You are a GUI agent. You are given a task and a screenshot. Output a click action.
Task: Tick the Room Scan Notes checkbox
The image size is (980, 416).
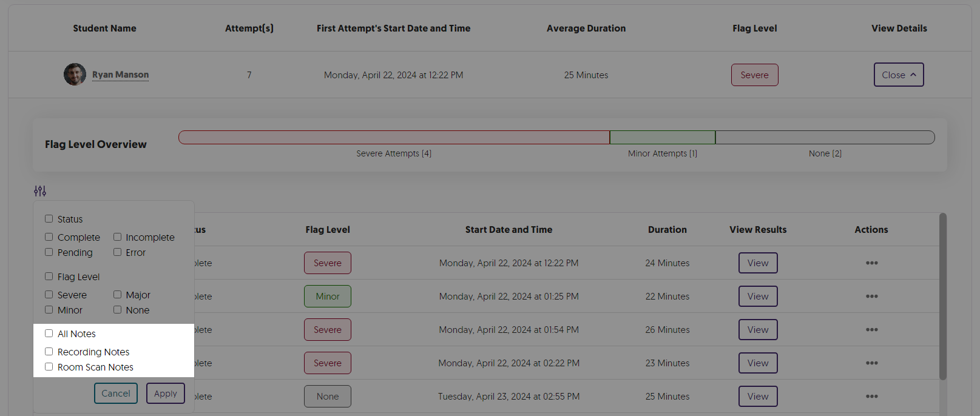point(49,367)
